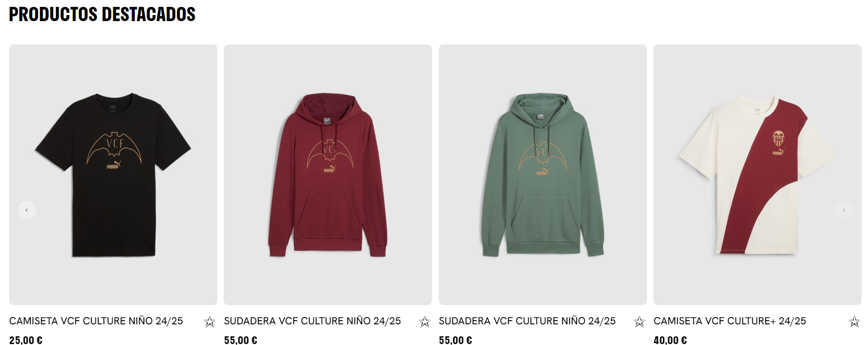Open the cream and red t-shirt photo
The width and height of the screenshot is (868, 345).
[x=757, y=175]
